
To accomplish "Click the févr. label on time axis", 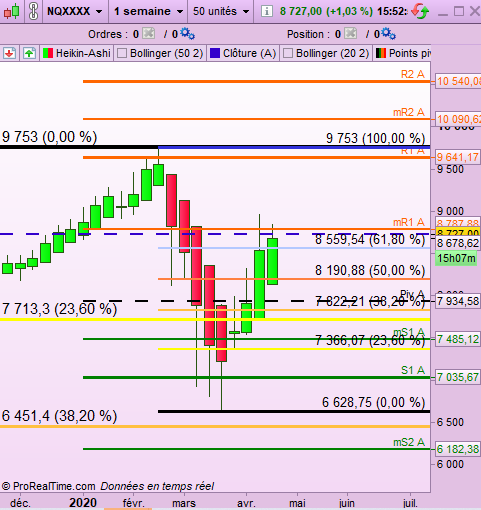I will pyautogui.click(x=134, y=503).
